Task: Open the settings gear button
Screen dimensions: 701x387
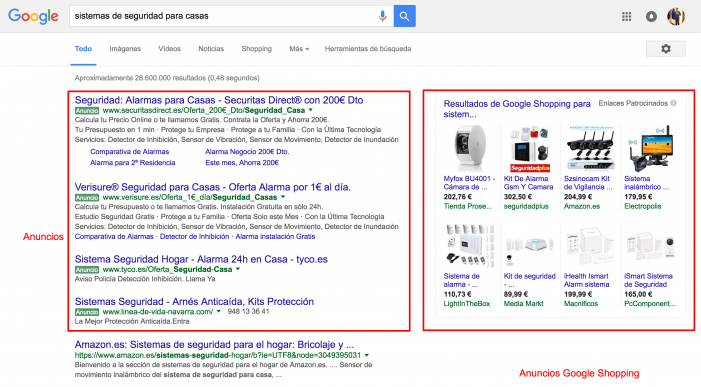Action: pyautogui.click(x=666, y=49)
